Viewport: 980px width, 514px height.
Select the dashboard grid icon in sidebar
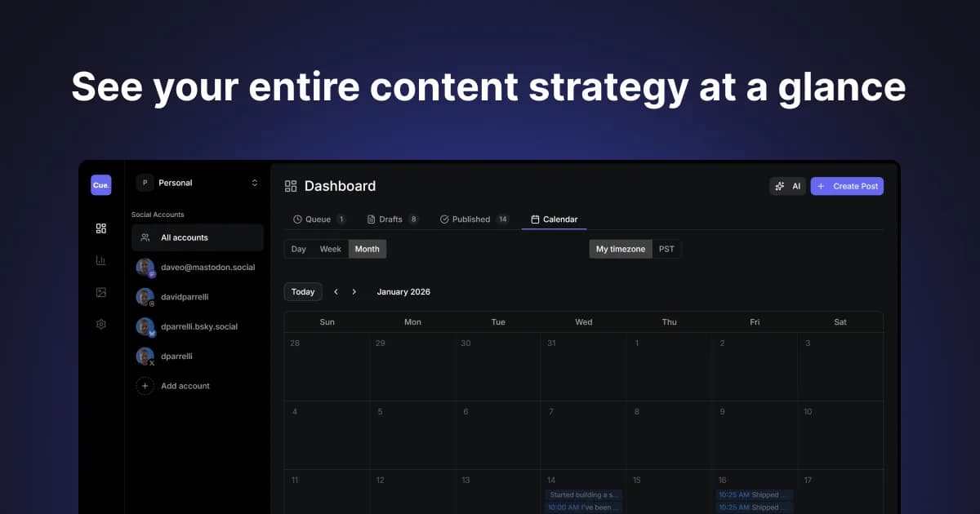pyautogui.click(x=100, y=228)
